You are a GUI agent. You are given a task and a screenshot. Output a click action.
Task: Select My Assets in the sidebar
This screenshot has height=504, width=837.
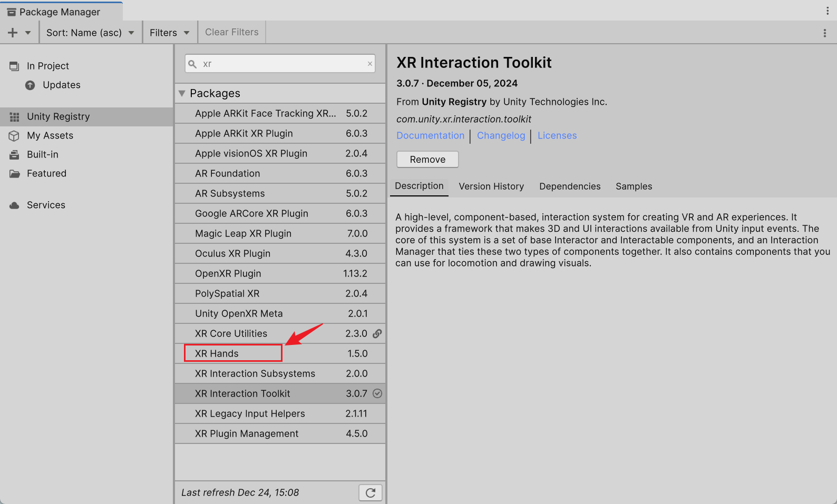pos(86,135)
